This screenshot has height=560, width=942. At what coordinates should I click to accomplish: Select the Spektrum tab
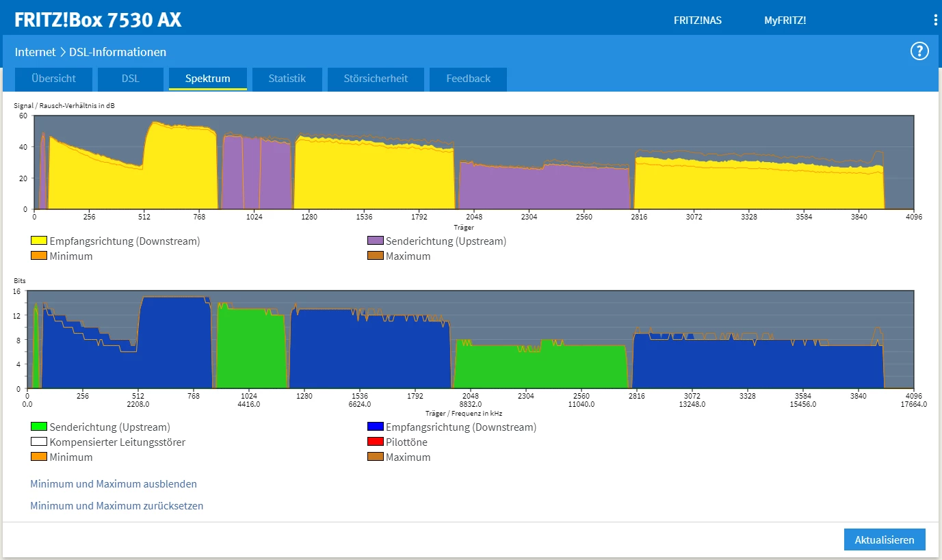click(207, 79)
